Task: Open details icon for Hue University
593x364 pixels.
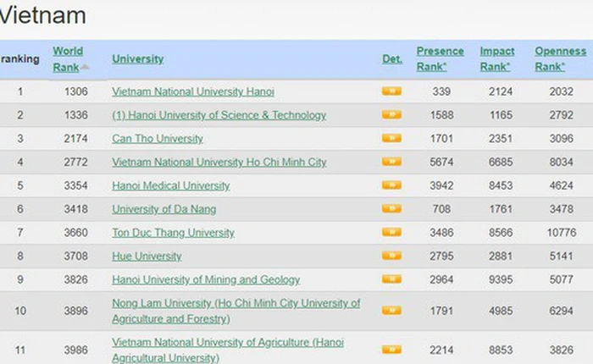Action: (x=391, y=256)
